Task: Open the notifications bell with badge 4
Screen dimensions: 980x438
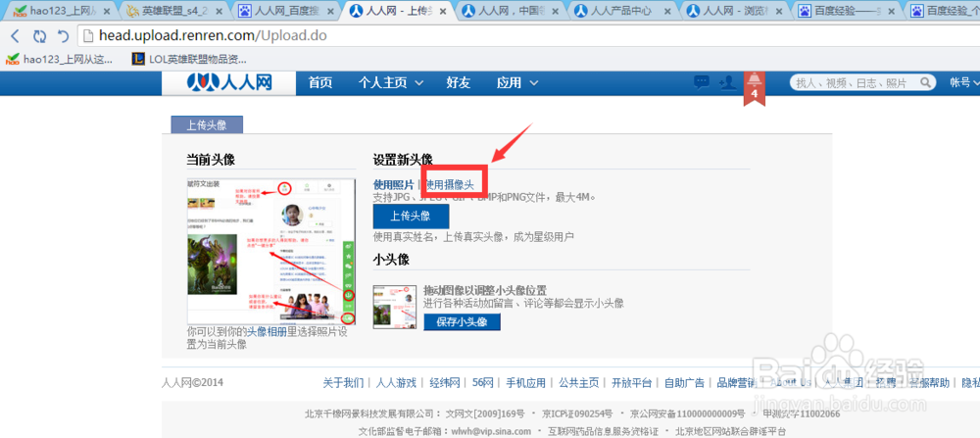Action: 755,89
